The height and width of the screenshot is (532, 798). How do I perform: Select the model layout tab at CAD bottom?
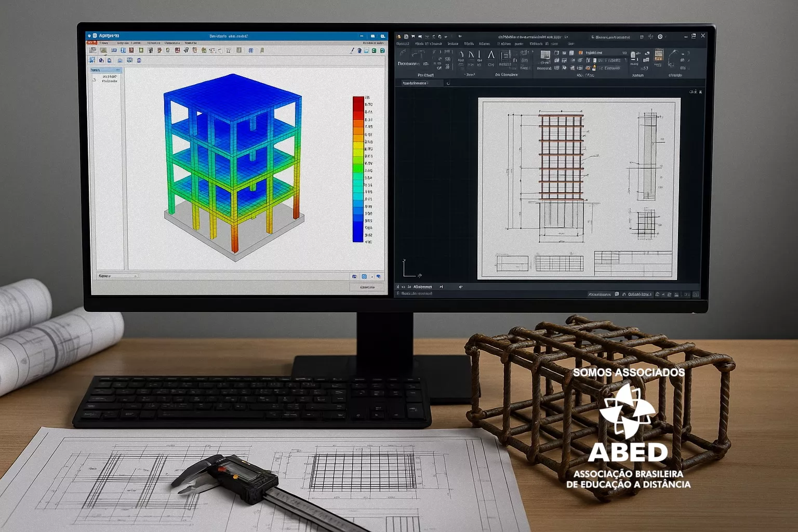(x=422, y=287)
